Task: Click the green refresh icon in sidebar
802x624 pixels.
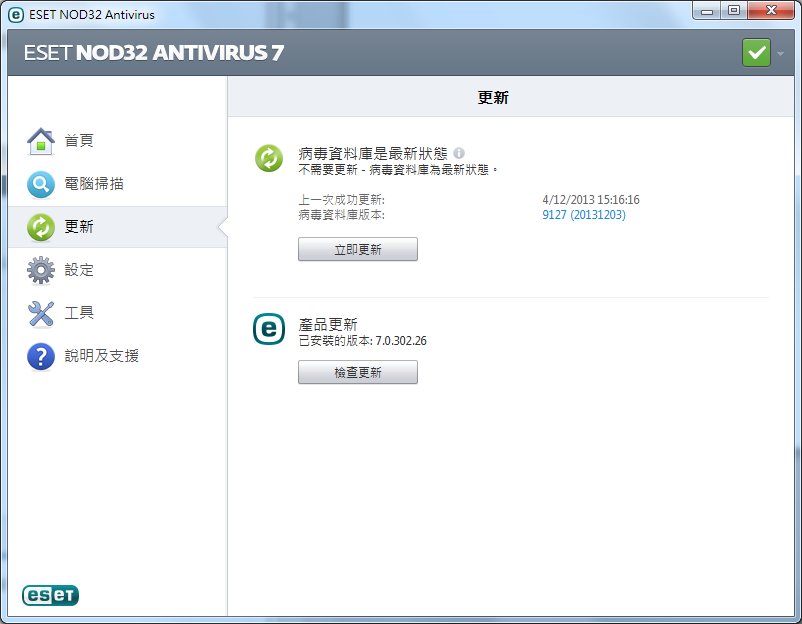Action: point(41,227)
